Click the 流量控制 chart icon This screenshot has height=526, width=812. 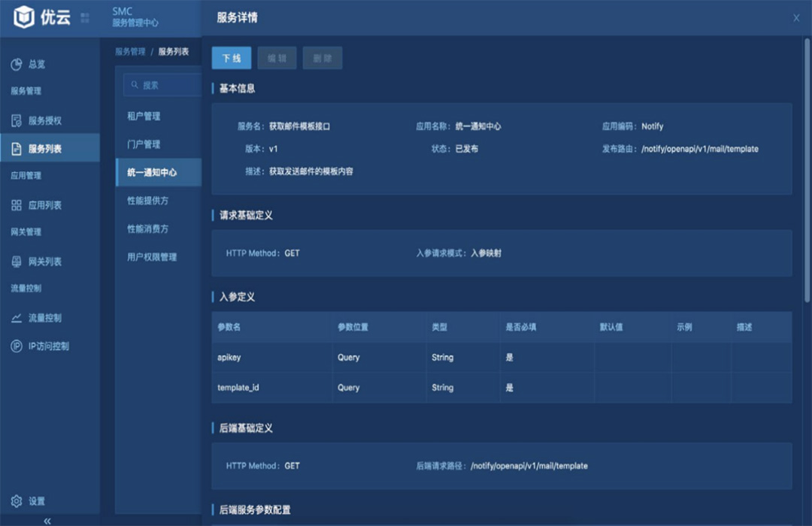17,318
